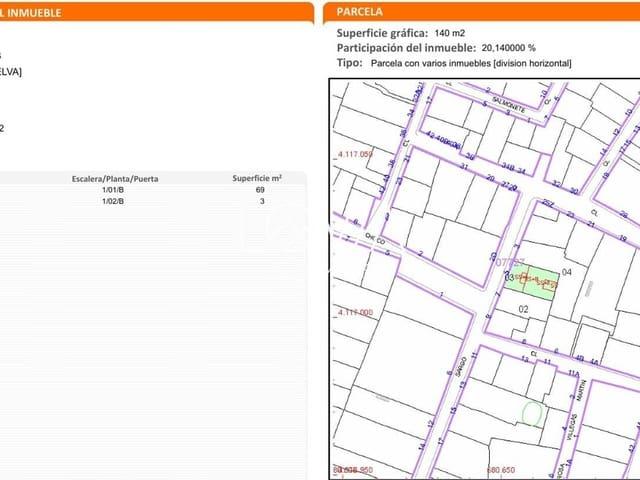
Task: Select 'Parcela con varios inmuebles' description
Action: click(471, 63)
